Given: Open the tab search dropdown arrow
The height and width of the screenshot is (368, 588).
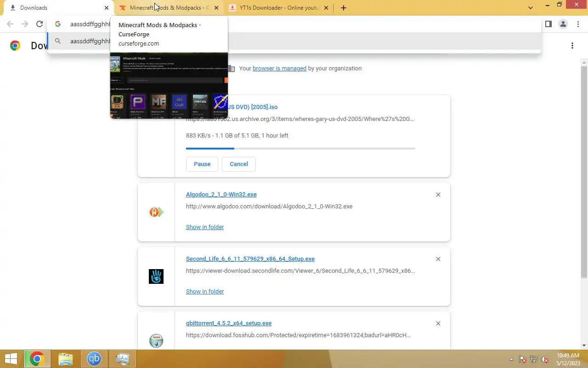Looking at the screenshot, I should (531, 8).
